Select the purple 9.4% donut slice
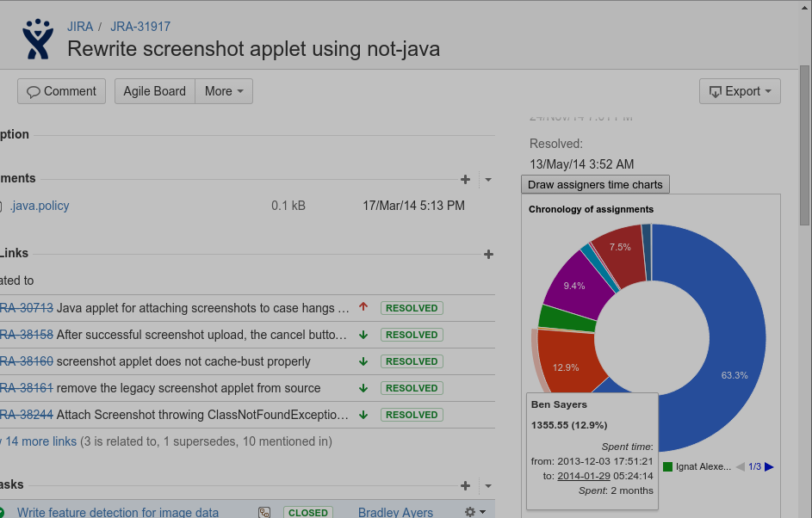Screen dimensions: 812x518 578,286
